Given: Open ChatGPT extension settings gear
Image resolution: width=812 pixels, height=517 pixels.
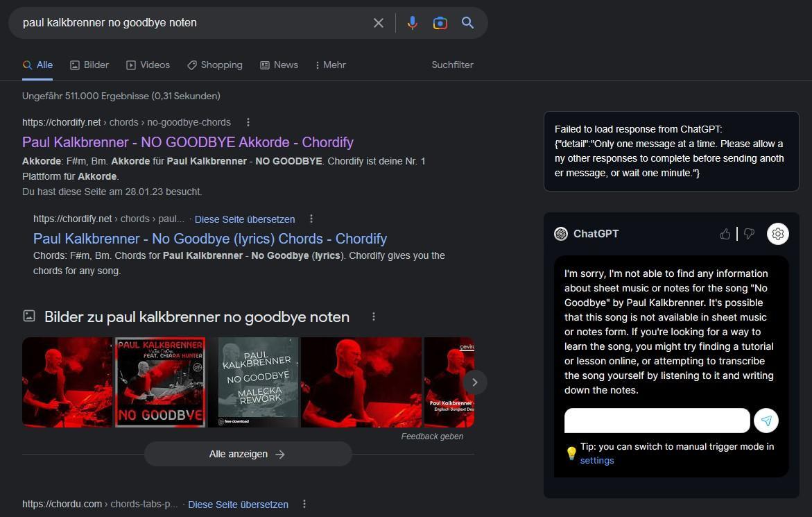Looking at the screenshot, I should pyautogui.click(x=778, y=234).
